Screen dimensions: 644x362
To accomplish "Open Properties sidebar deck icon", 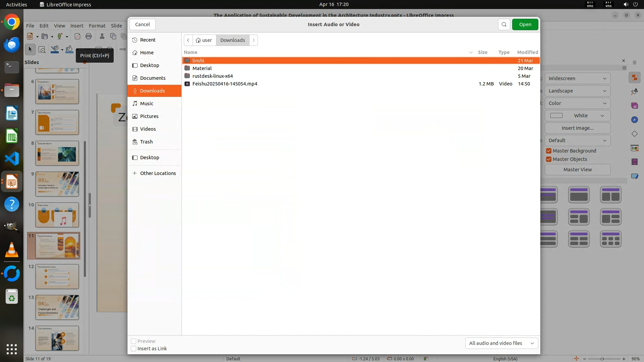I will pos(634,78).
